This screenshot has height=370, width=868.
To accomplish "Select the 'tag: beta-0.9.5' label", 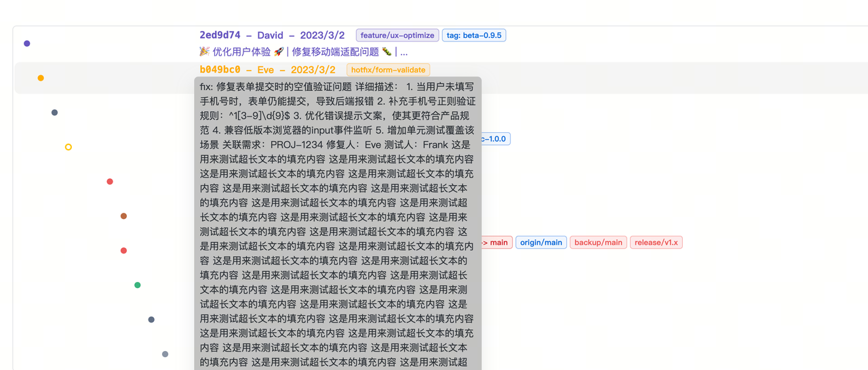I will pos(474,35).
